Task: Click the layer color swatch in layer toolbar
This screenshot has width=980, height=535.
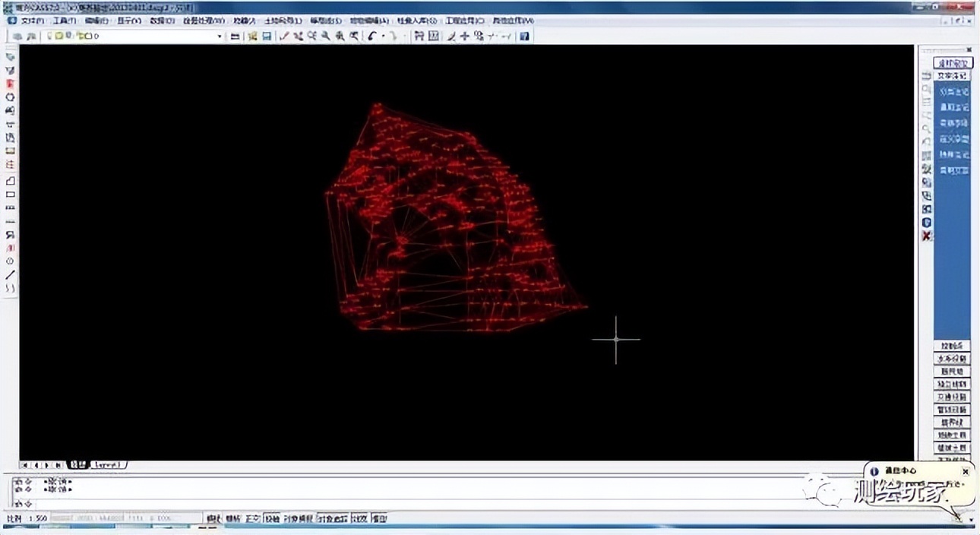Action: point(87,36)
